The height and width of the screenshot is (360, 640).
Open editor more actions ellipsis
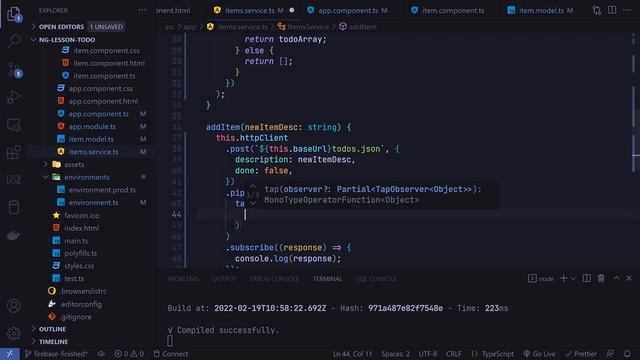coord(627,10)
